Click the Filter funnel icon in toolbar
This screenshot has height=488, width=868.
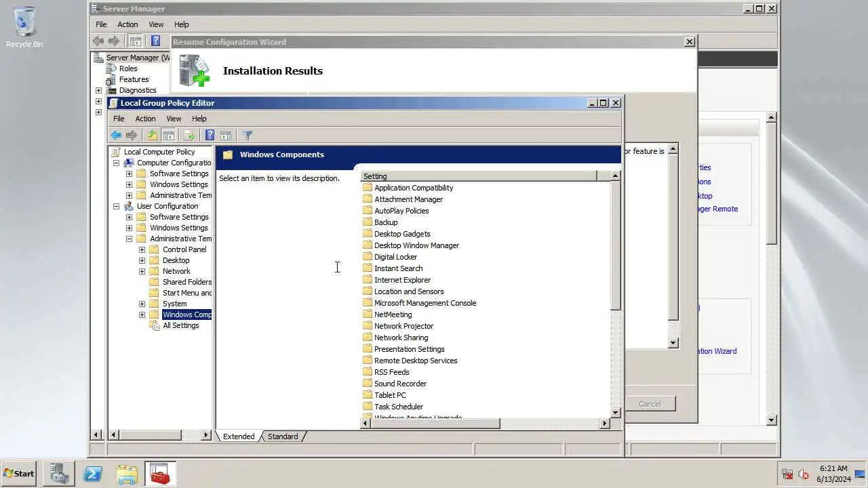(x=247, y=136)
